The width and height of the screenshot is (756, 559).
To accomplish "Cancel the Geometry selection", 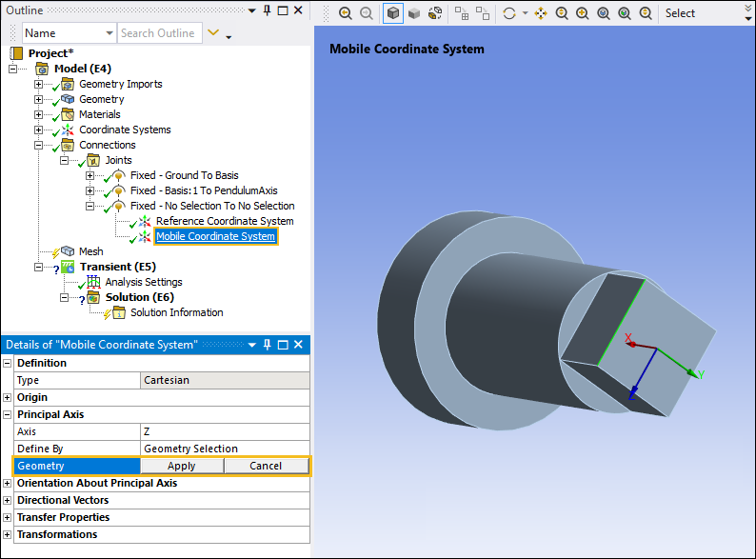I will 266,466.
